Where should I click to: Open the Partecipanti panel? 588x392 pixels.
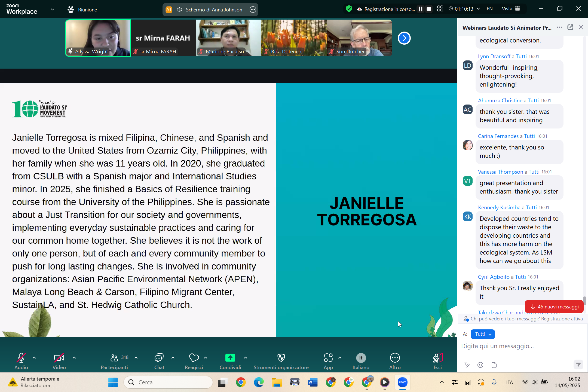point(114,358)
